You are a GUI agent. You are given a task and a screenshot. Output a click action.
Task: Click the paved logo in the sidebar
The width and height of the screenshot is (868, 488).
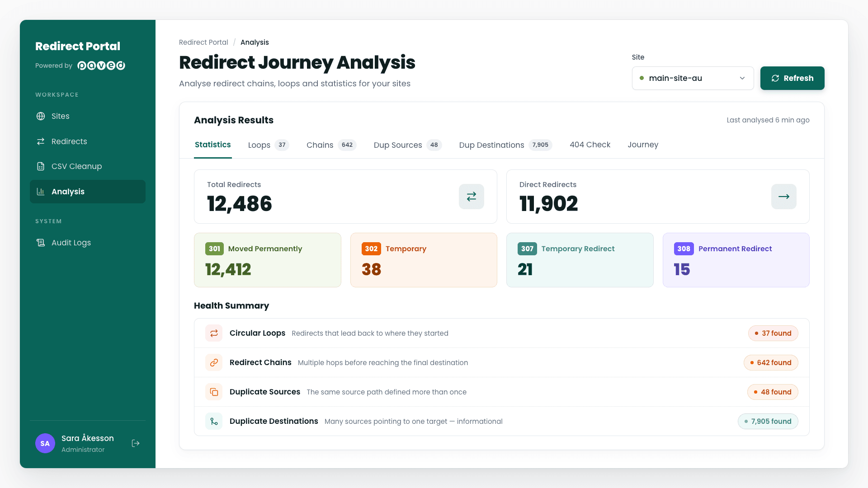point(101,66)
